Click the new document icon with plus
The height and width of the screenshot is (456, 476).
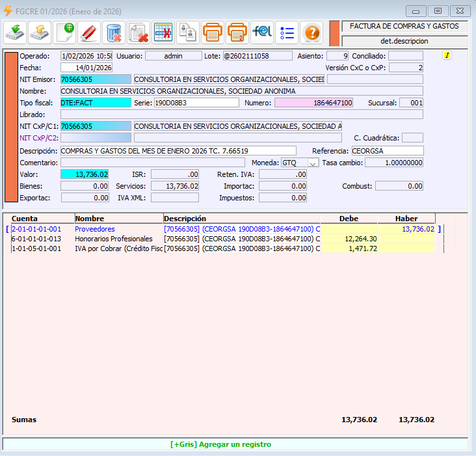point(64,32)
